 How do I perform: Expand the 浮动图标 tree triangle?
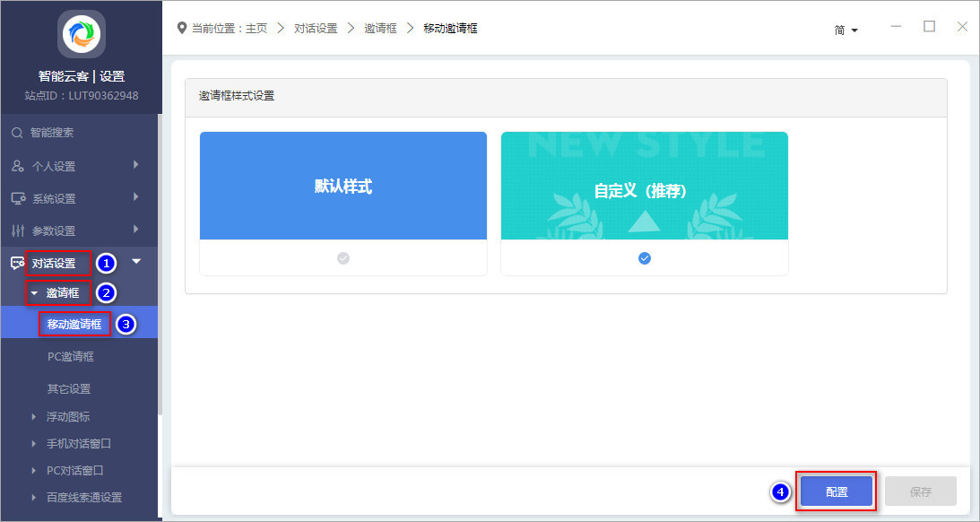[x=34, y=416]
